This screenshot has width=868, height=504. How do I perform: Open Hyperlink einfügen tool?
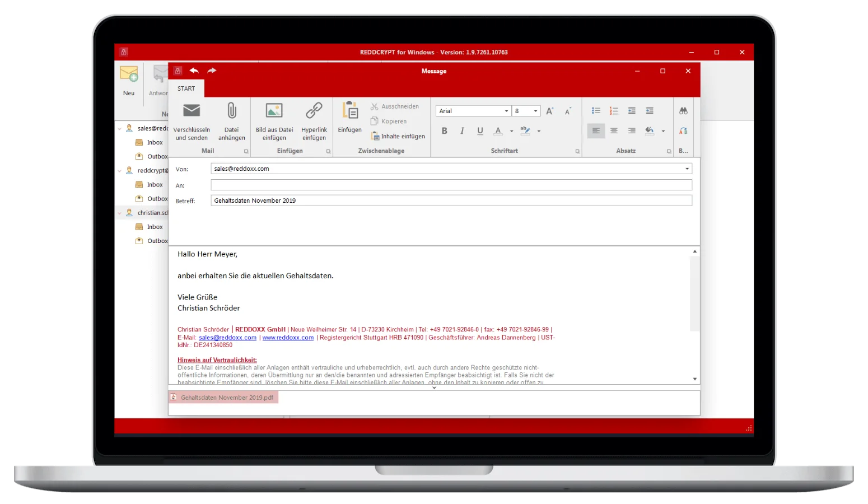314,122
